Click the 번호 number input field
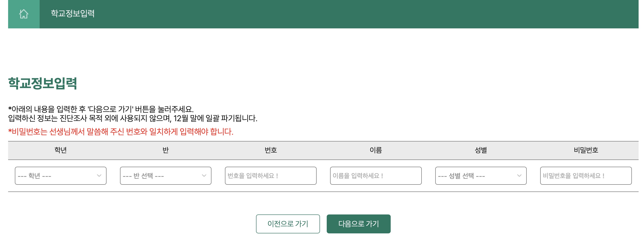The image size is (644, 246). (x=271, y=176)
